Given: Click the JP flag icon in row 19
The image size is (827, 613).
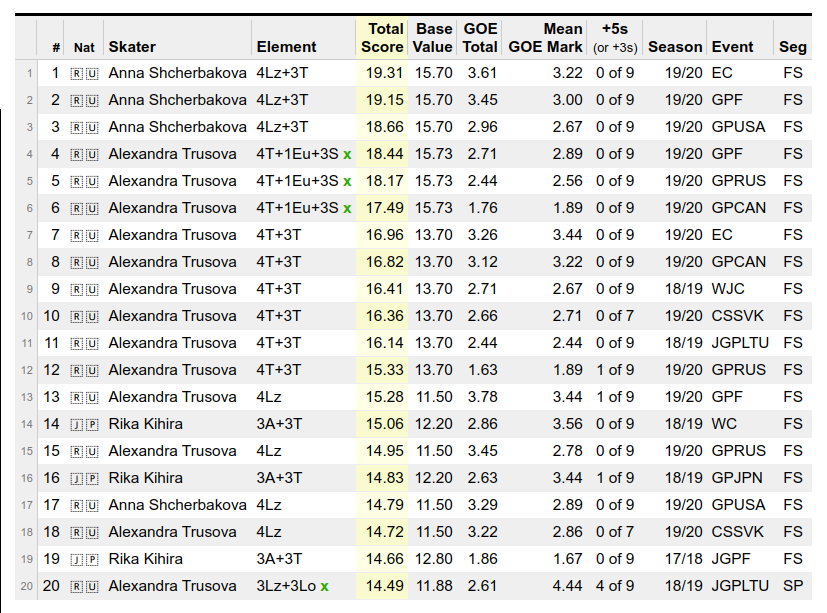Looking at the screenshot, I should click(84, 559).
